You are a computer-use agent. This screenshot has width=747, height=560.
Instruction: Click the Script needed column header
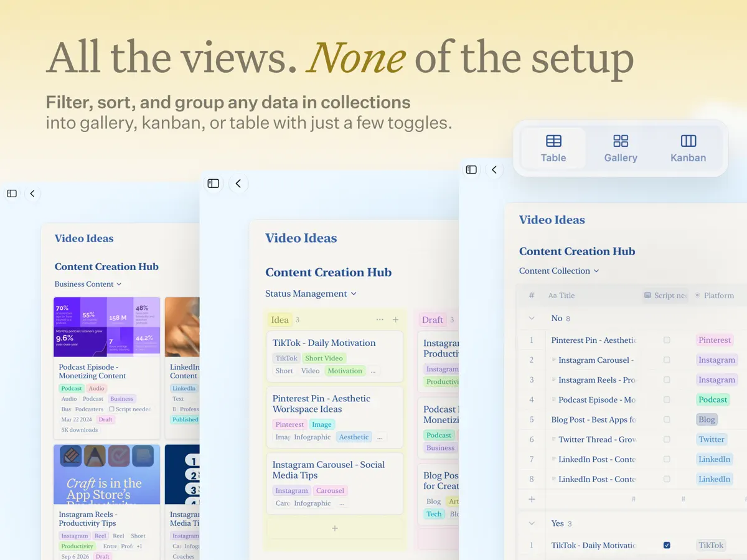pyautogui.click(x=665, y=296)
